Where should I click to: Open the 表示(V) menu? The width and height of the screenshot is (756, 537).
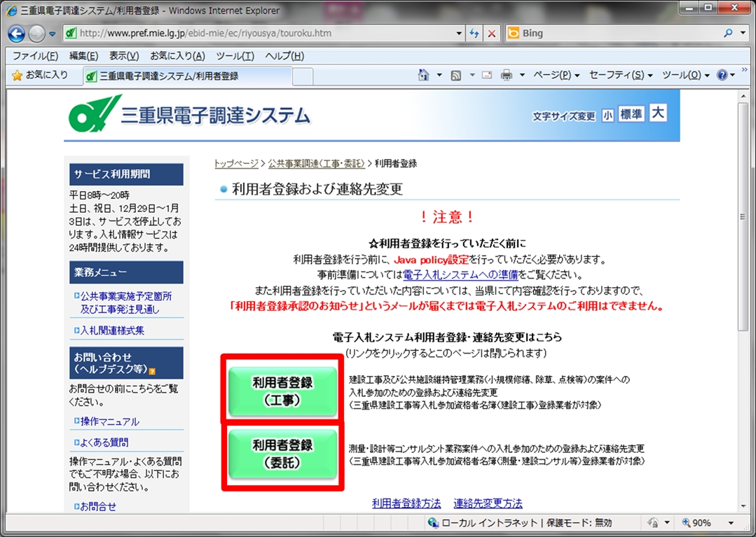[124, 56]
